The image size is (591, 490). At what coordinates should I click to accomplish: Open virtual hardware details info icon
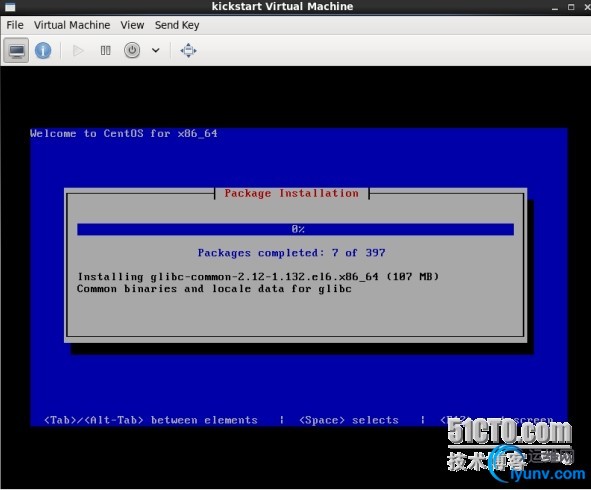pyautogui.click(x=43, y=50)
